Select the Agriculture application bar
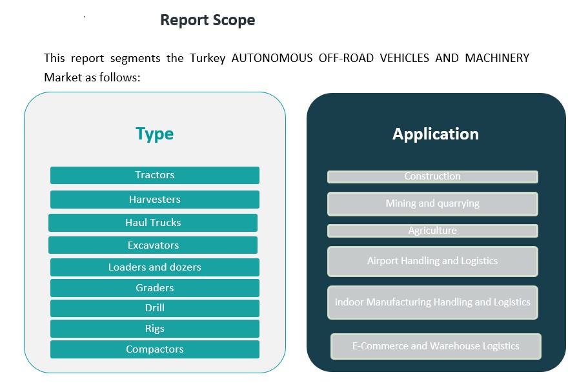The image size is (588, 392). tap(432, 231)
